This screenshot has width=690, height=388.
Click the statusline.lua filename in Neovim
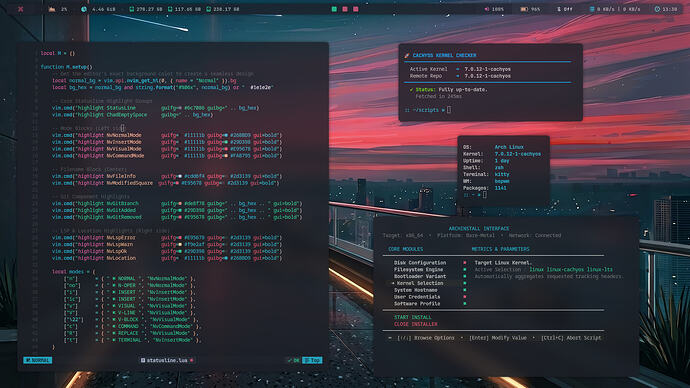tap(167, 360)
